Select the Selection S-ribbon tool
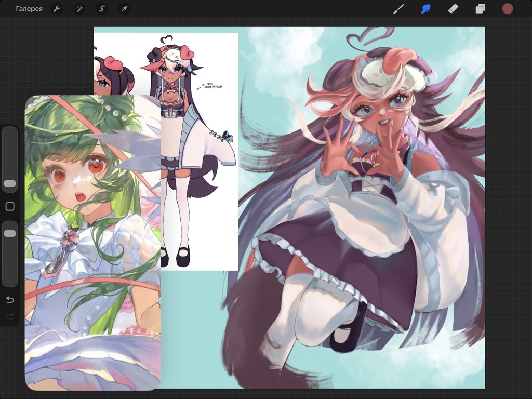 click(101, 9)
